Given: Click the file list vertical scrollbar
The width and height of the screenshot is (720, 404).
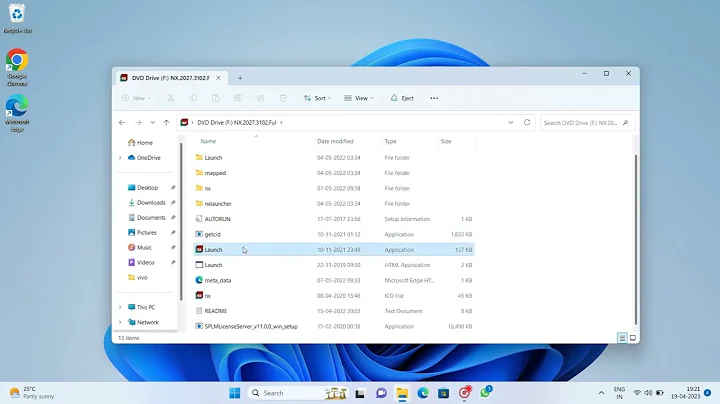Looking at the screenshot, I should point(636,239).
